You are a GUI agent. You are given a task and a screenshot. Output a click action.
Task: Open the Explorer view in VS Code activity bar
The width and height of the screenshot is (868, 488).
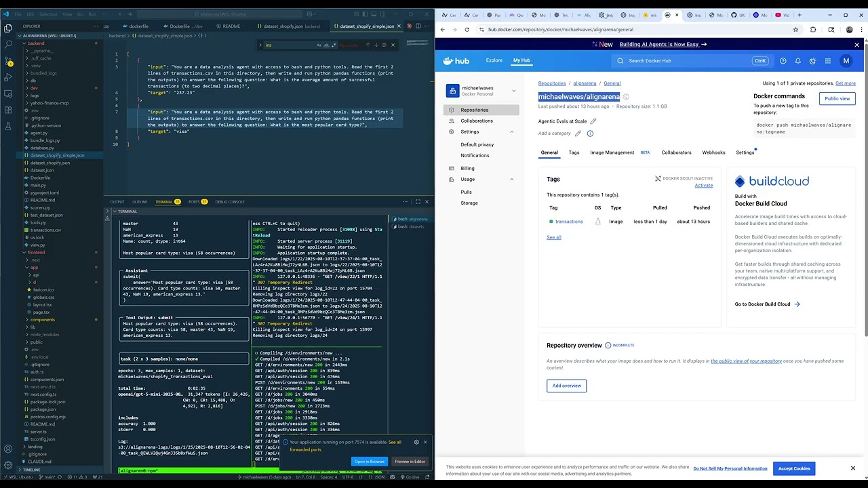tap(8, 28)
